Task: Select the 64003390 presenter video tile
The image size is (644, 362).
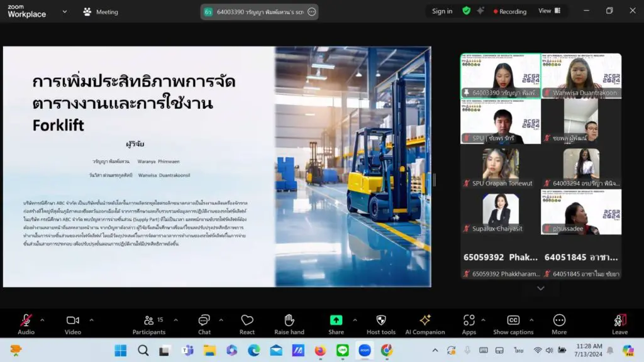Action: coord(500,76)
